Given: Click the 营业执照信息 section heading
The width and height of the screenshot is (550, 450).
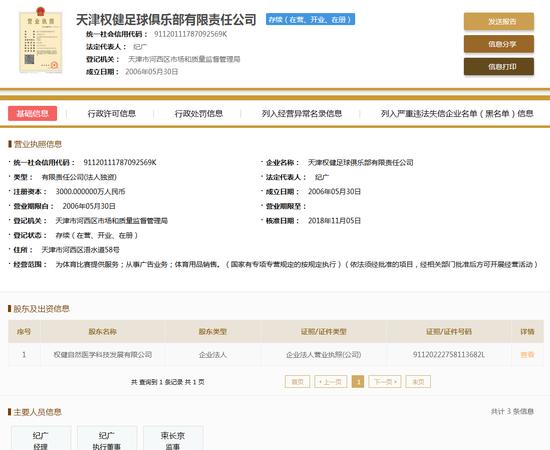Looking at the screenshot, I should pyautogui.click(x=38, y=144).
